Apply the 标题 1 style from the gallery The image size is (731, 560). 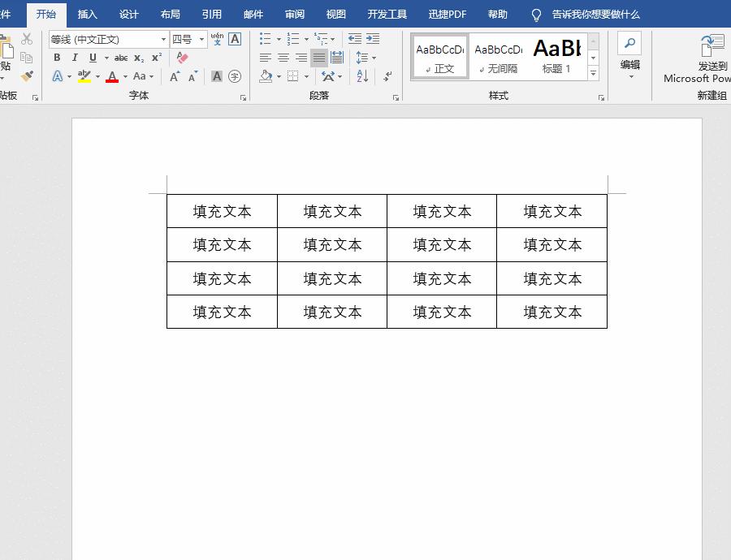557,55
